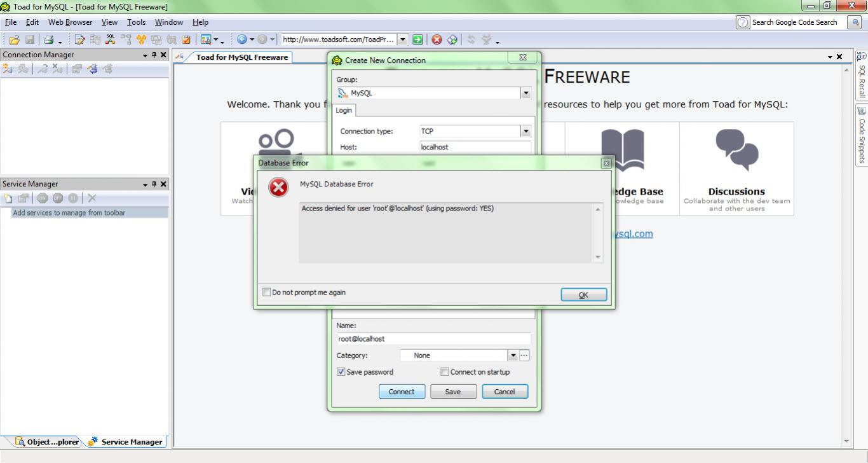Click the clipboard checkmark icon in toolbar
Screen dimensions: 868x463
[186, 39]
